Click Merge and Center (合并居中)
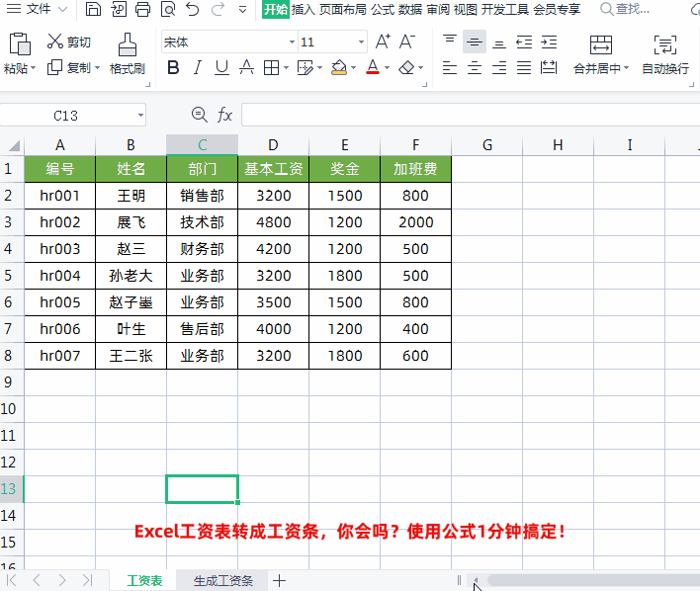Image resolution: width=700 pixels, height=591 pixels. [601, 54]
